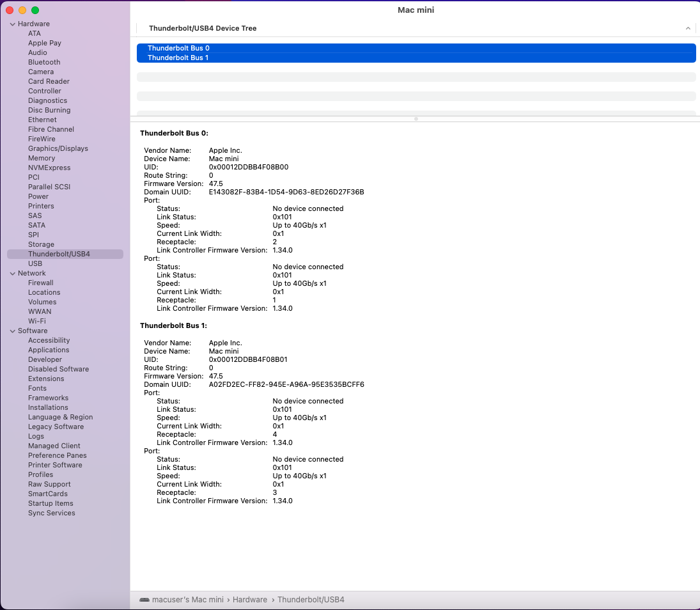
Task: Select Wi-Fi under Network
Action: pyautogui.click(x=37, y=322)
